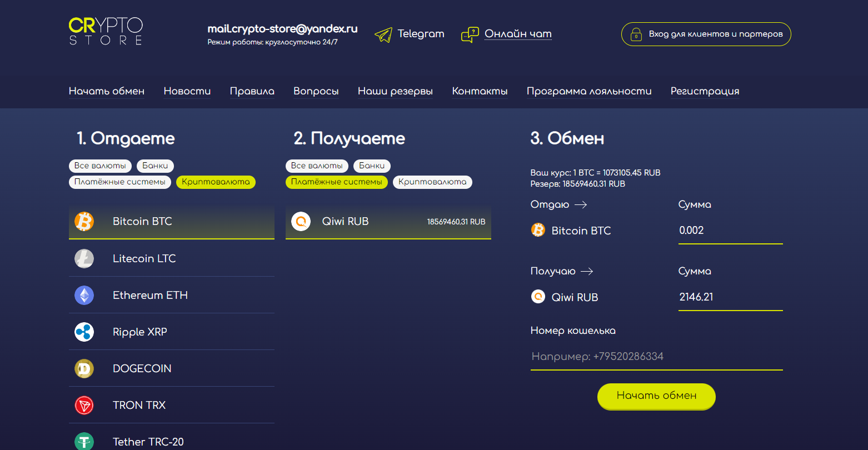Click the give amount field showing 0.002
Image resolution: width=868 pixels, height=450 pixels.
pos(731,231)
